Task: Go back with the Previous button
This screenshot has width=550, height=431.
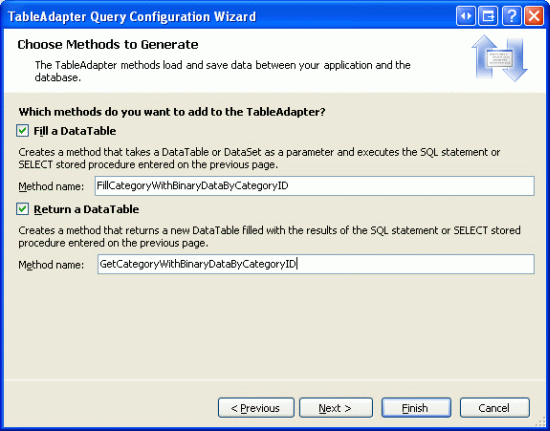Action: click(x=256, y=408)
